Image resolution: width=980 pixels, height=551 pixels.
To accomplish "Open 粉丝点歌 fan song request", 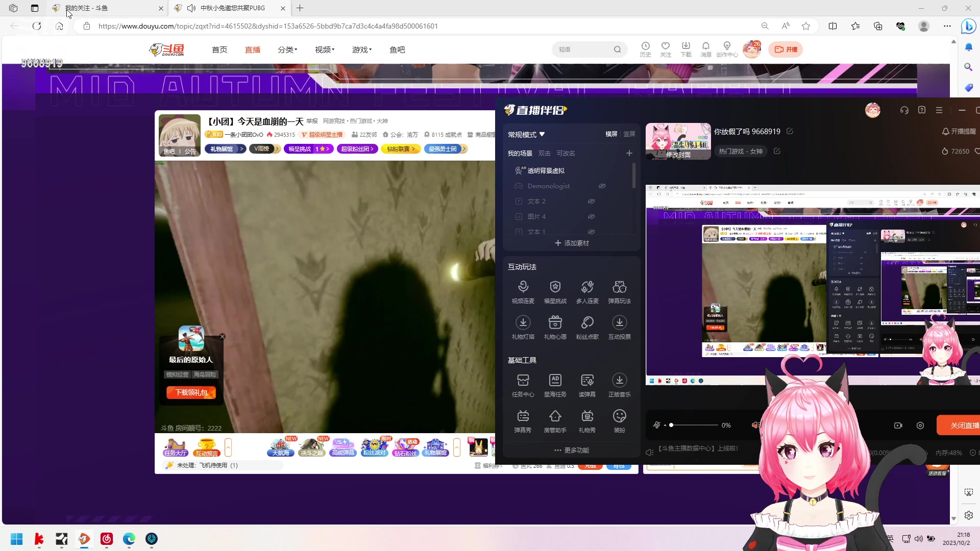I will [x=587, y=328].
